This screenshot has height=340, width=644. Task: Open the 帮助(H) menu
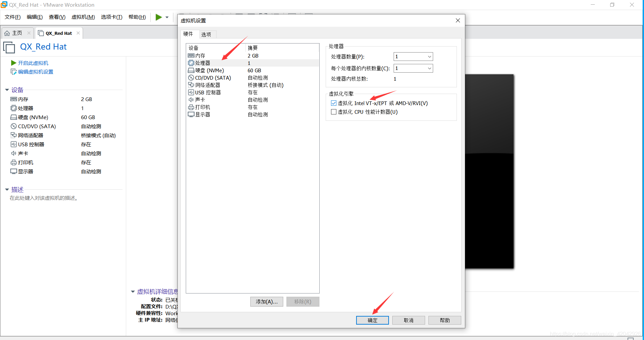pyautogui.click(x=137, y=17)
